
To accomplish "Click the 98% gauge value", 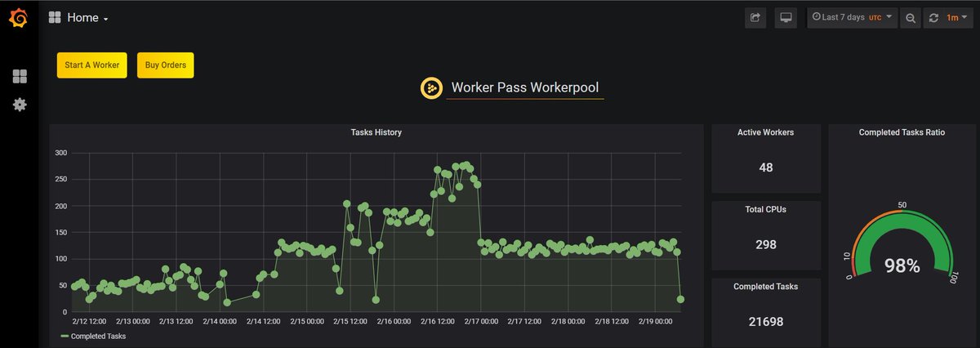I will pyautogui.click(x=902, y=265).
